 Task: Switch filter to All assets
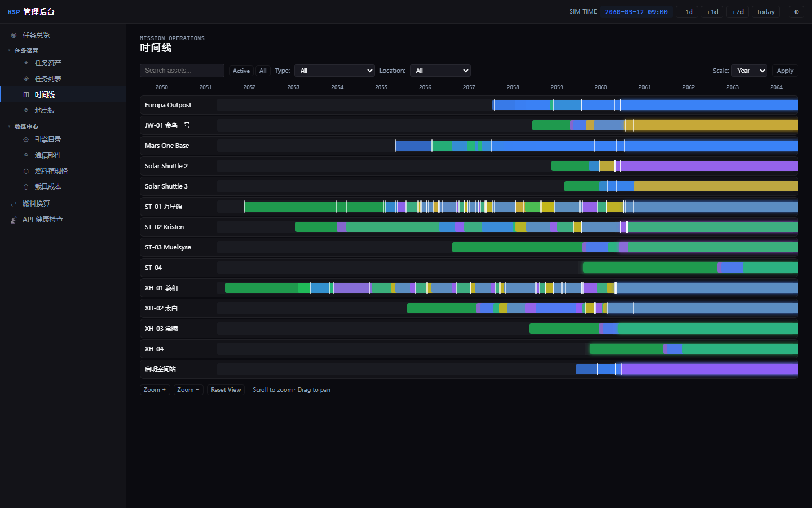[x=263, y=71]
